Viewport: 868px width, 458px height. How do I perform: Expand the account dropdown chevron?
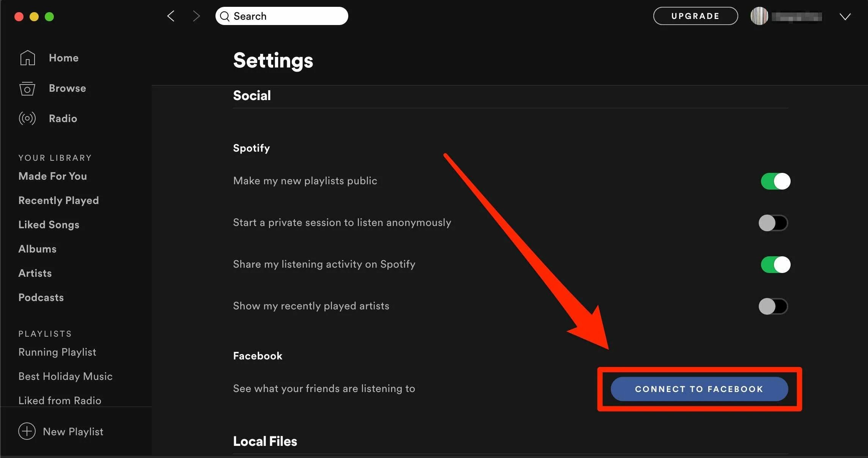845,16
